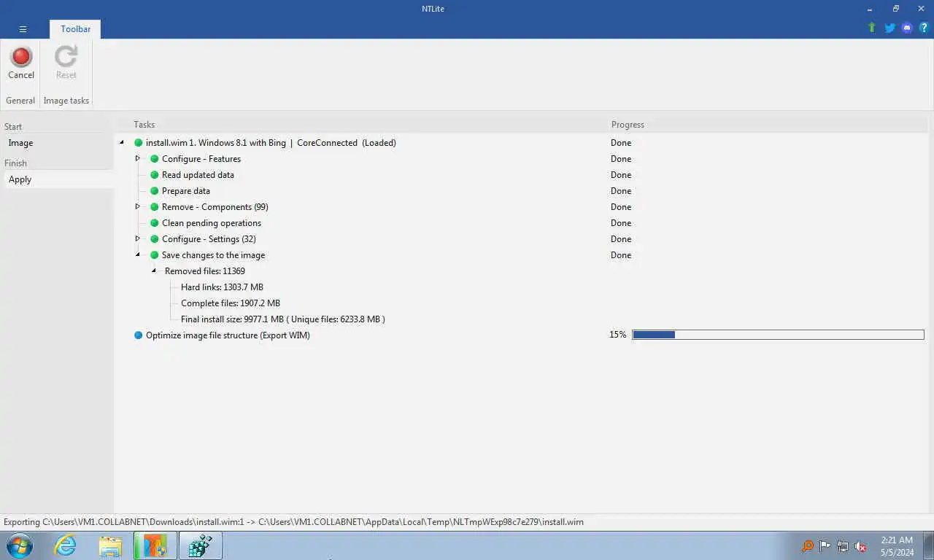Click the General group label
Viewport: 934px width, 560px height.
20,101
